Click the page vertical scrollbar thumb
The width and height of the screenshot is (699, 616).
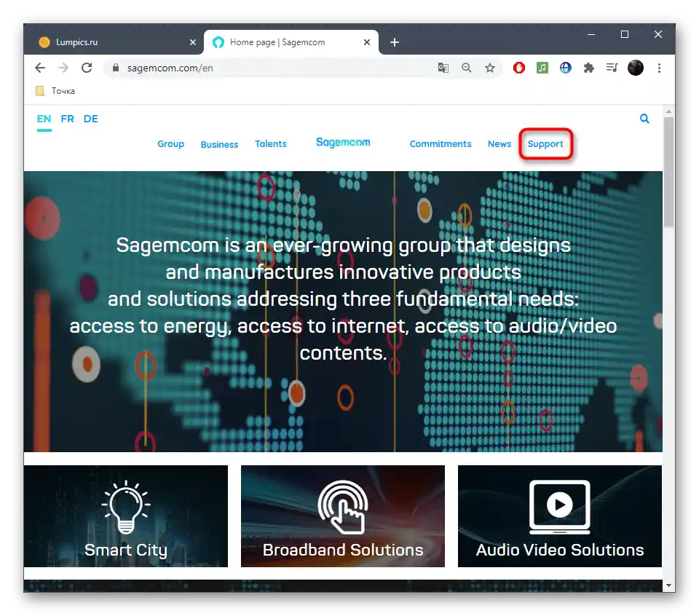point(668,172)
